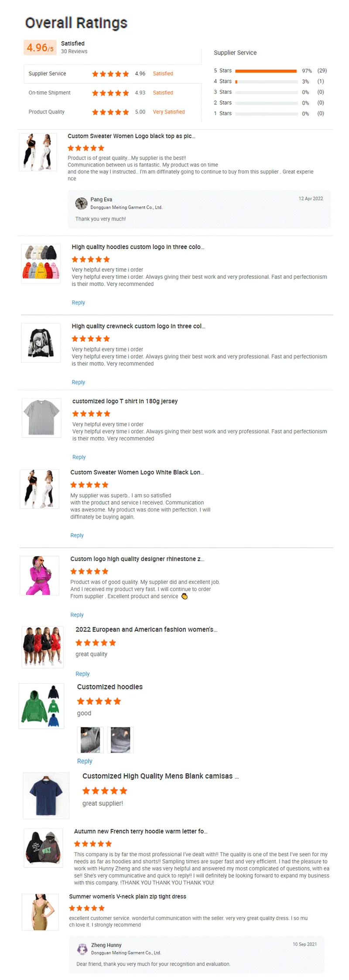349x980 pixels.
Task: Click the 4 Stars rating bar
Action: click(x=266, y=82)
